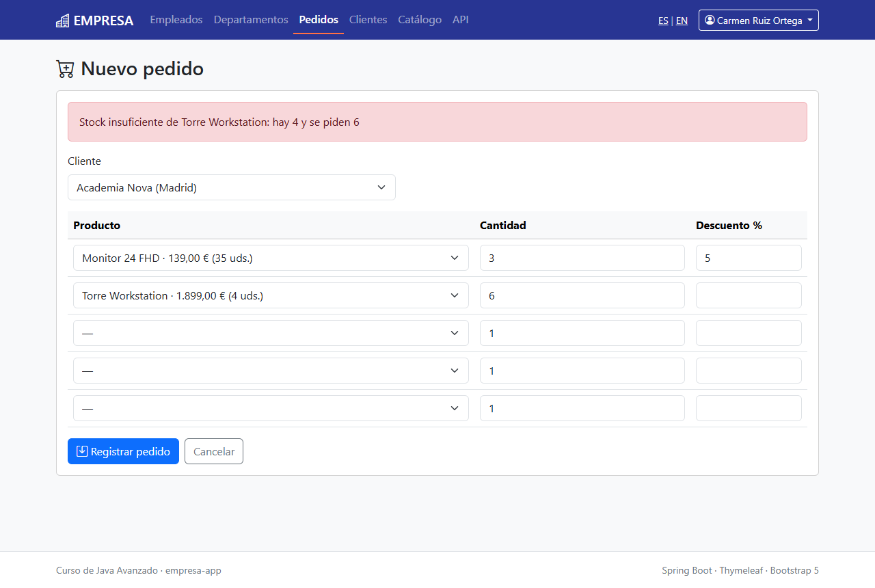The image size is (875, 588).
Task: Open the fourth row's empty product dropdown
Action: (x=271, y=371)
